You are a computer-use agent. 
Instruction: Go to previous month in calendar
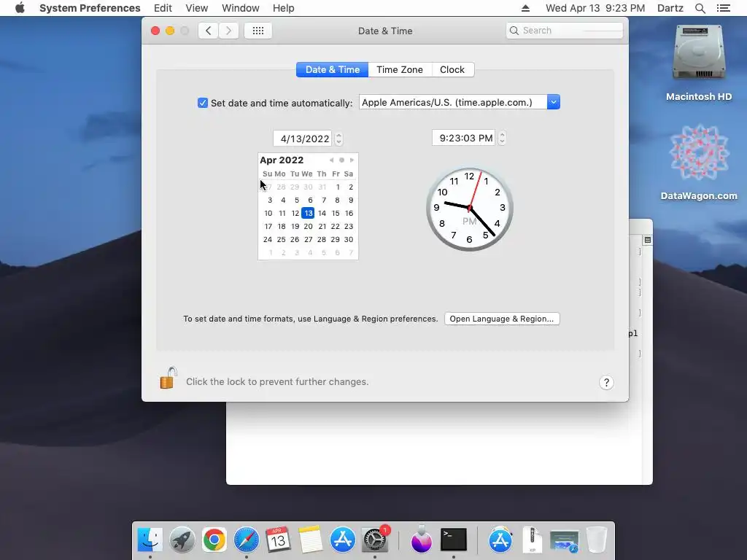click(x=332, y=160)
